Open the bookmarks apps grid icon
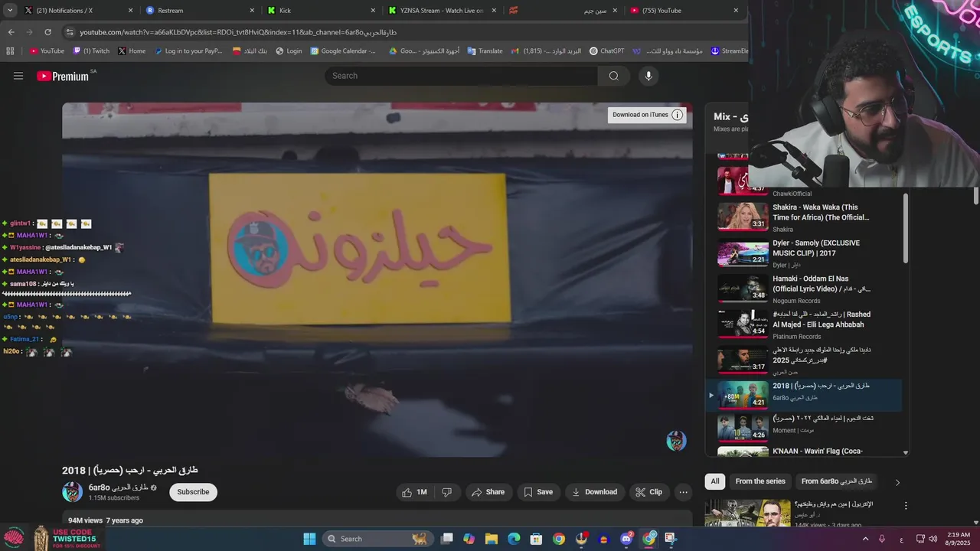This screenshot has width=980, height=551. tap(10, 51)
